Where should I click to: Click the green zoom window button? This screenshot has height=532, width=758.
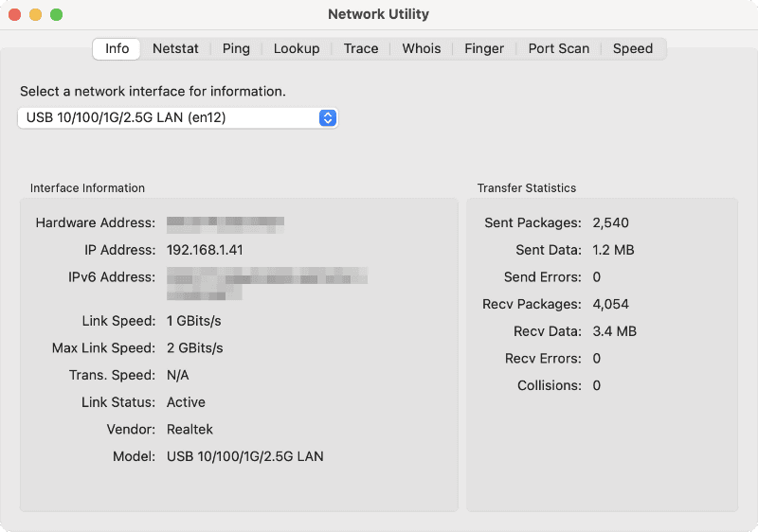click(56, 14)
